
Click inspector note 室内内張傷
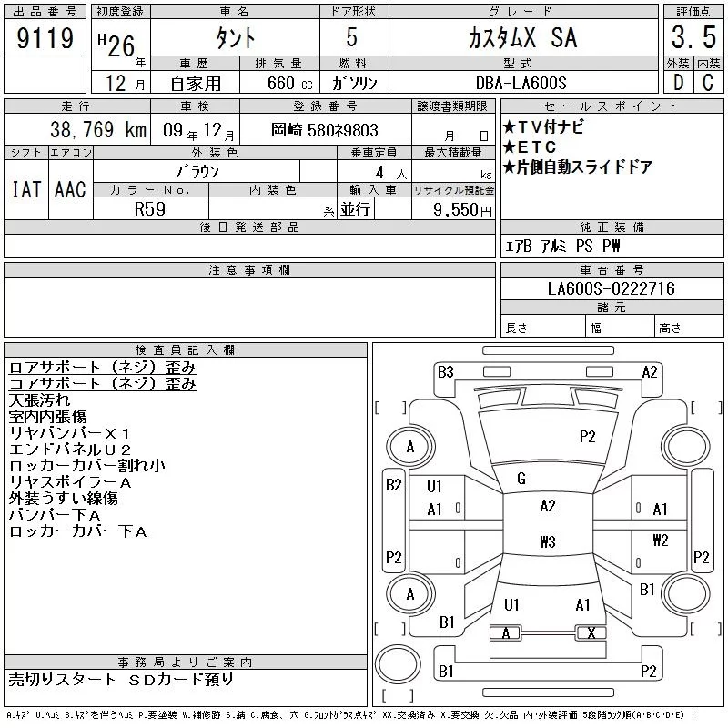point(48,417)
